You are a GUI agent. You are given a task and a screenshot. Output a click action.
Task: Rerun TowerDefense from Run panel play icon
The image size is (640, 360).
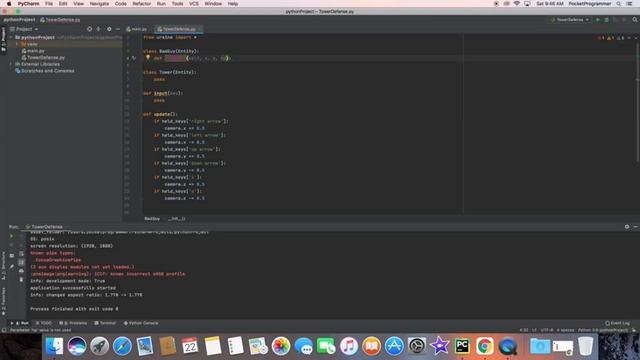pos(11,236)
